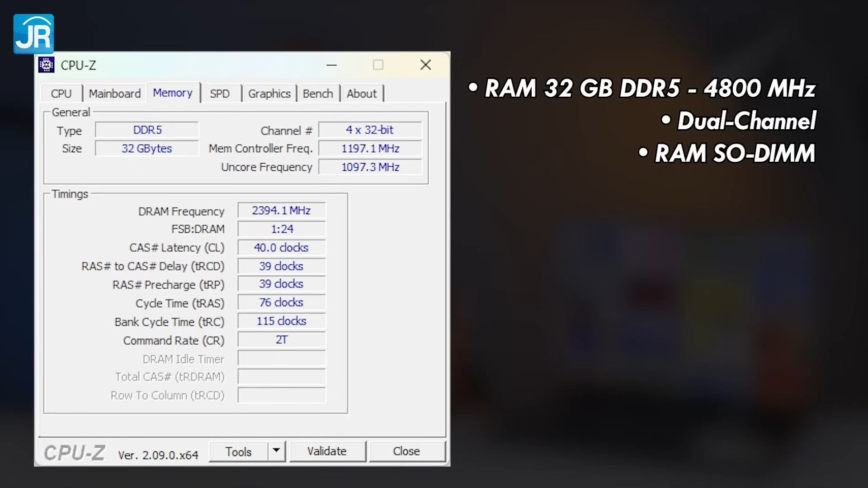This screenshot has height=488, width=868.
Task: Click the Validate button
Action: click(327, 451)
